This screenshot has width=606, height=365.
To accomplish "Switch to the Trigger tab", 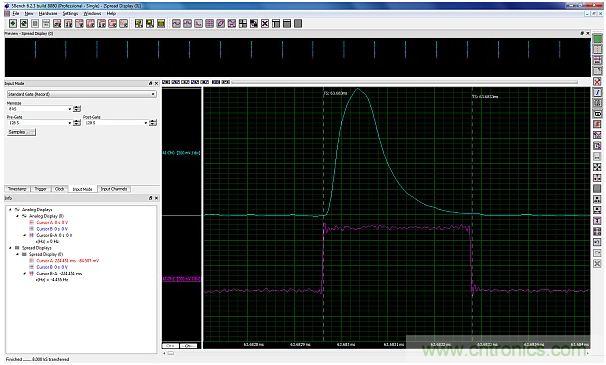I will click(x=41, y=189).
